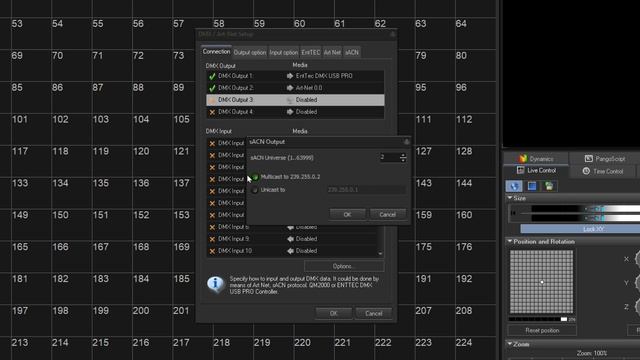Image resolution: width=640 pixels, height=360 pixels.
Task: Click OK in the DMX setup dialog
Action: click(x=333, y=313)
